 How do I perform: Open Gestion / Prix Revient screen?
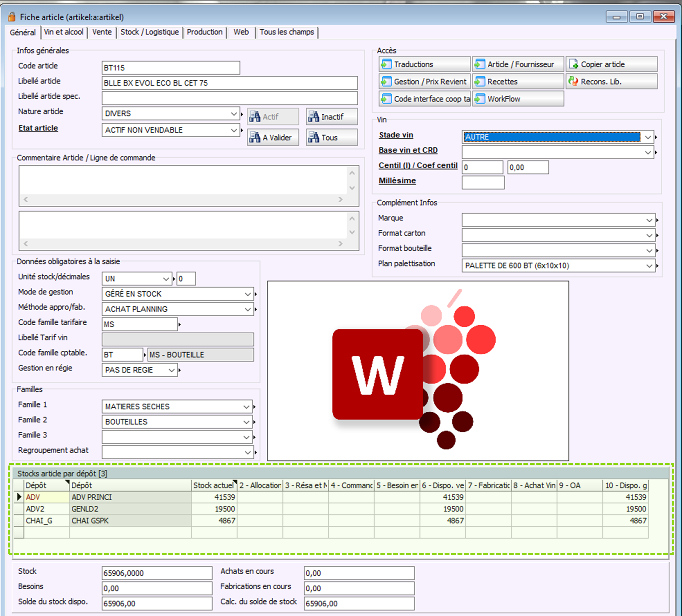coord(424,82)
